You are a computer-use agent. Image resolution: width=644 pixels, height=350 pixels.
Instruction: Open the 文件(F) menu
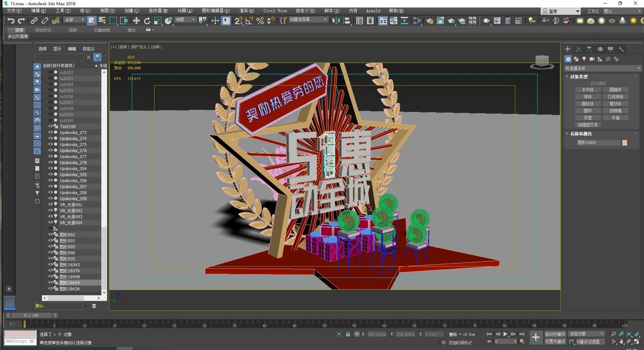pos(14,11)
